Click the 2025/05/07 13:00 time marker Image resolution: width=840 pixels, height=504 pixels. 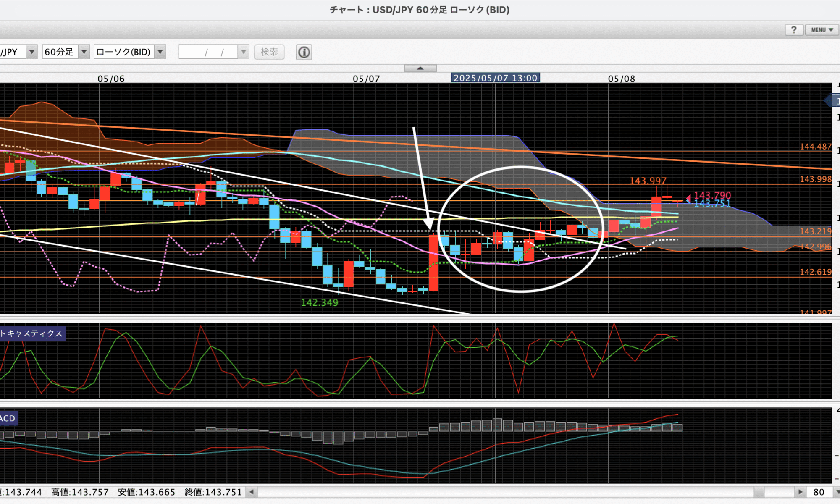pyautogui.click(x=495, y=78)
